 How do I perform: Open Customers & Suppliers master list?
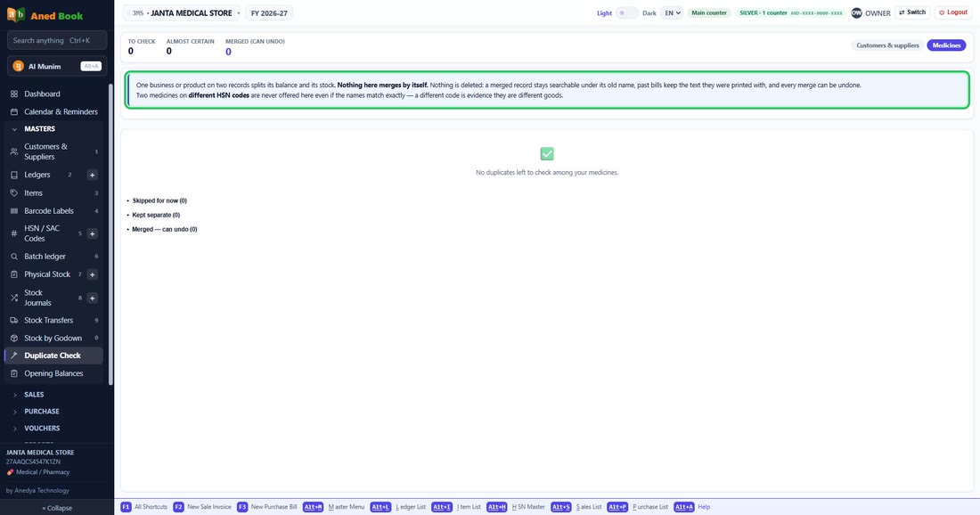click(53, 151)
